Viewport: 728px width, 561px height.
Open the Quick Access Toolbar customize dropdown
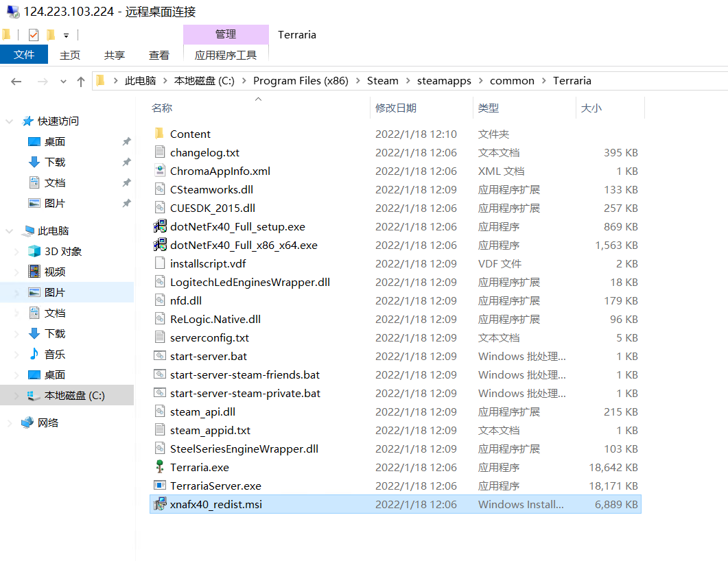pos(66,35)
